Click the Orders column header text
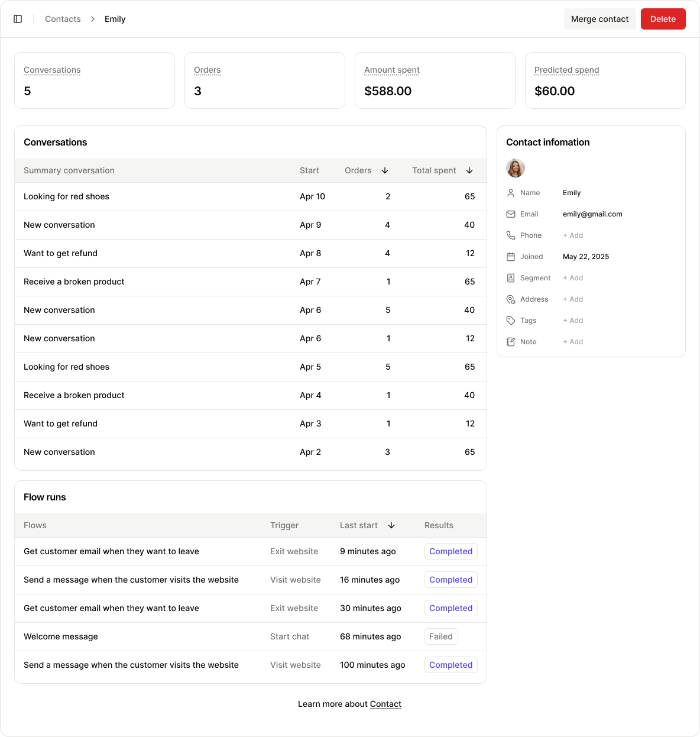 pyautogui.click(x=358, y=170)
